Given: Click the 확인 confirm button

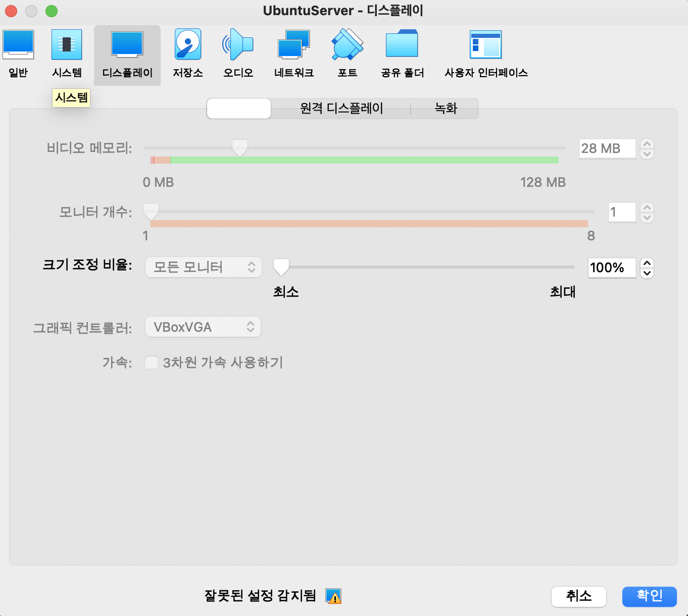Looking at the screenshot, I should pyautogui.click(x=650, y=596).
